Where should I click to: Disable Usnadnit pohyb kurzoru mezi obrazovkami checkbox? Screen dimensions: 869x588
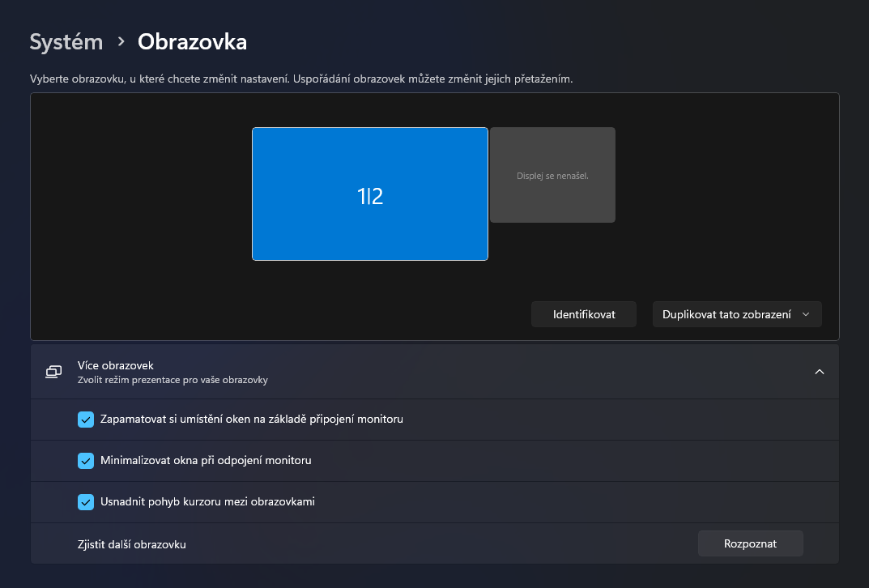pos(86,502)
